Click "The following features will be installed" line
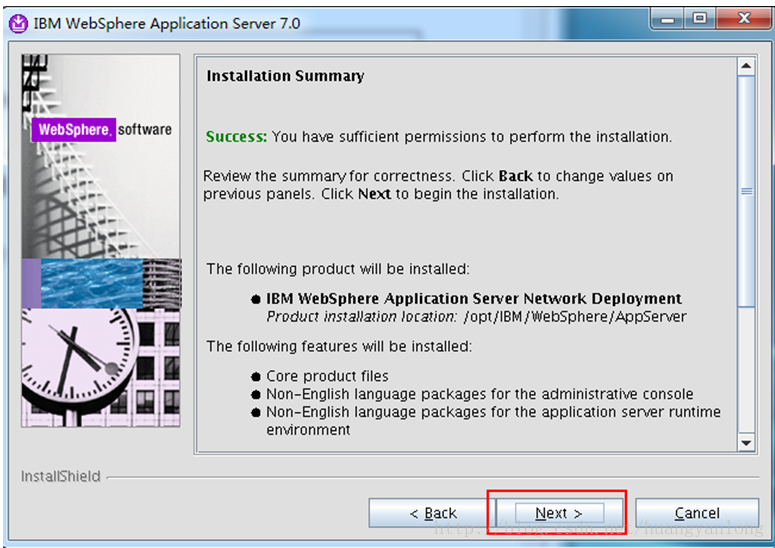Viewport: 775px width, 548px height. tap(339, 346)
